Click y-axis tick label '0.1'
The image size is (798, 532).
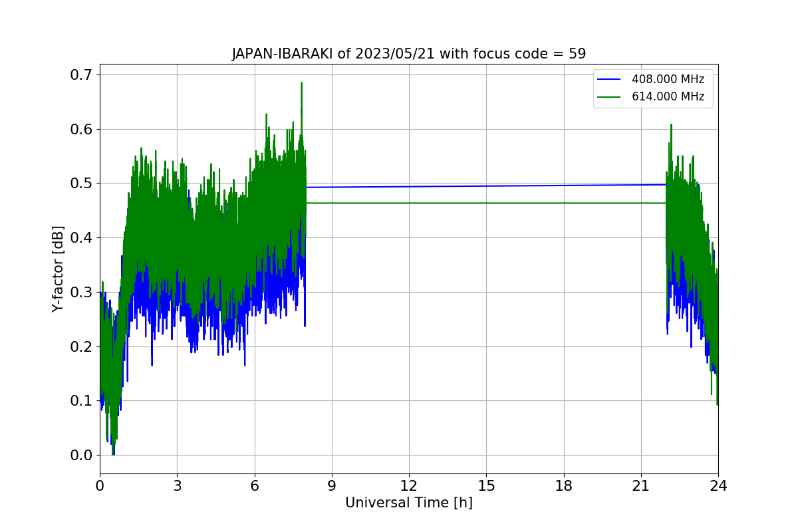(82, 401)
